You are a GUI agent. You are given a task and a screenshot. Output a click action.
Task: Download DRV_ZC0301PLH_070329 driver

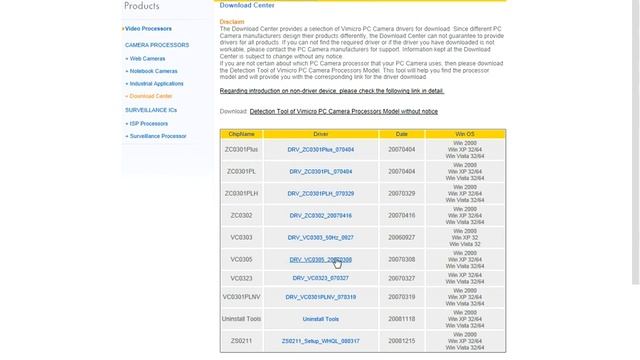point(321,193)
